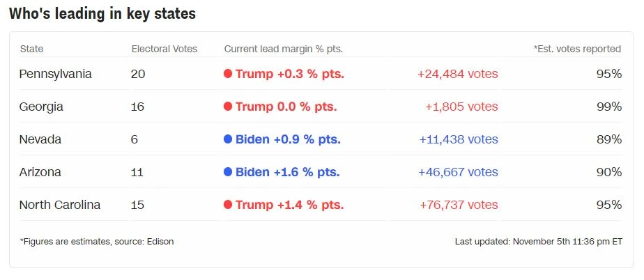Click the blue dot in Nevada row

click(x=228, y=139)
